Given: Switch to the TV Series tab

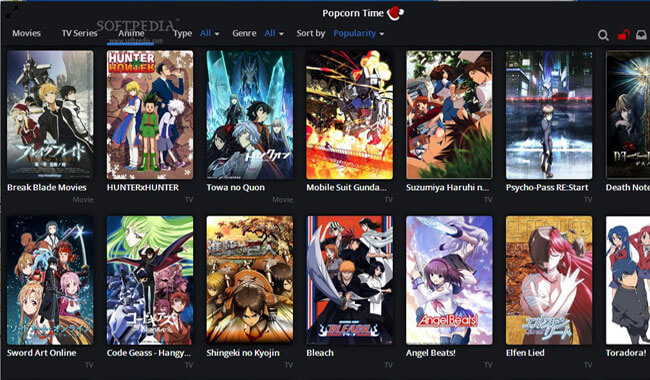Looking at the screenshot, I should [x=79, y=33].
